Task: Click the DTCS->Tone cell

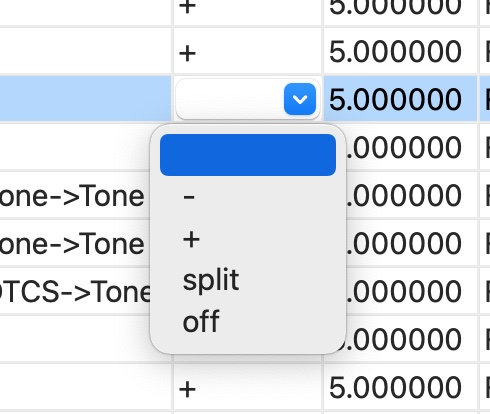Action: [75, 292]
